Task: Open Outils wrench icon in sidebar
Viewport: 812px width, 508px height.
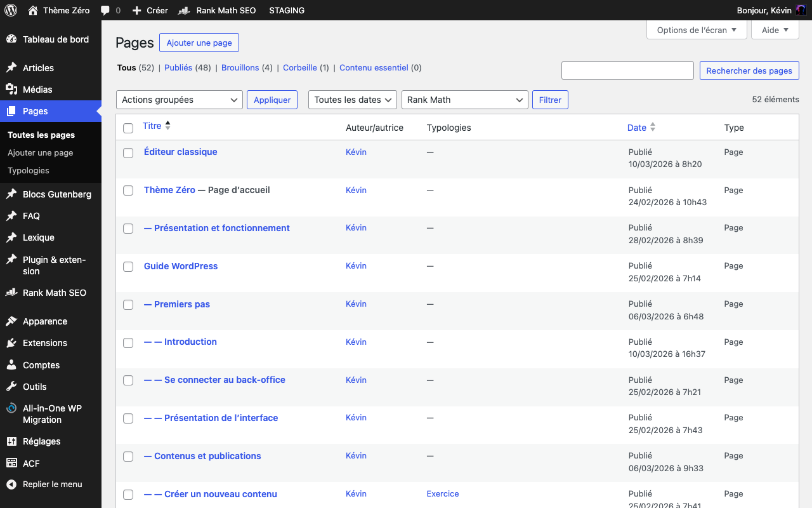Action: click(x=11, y=387)
